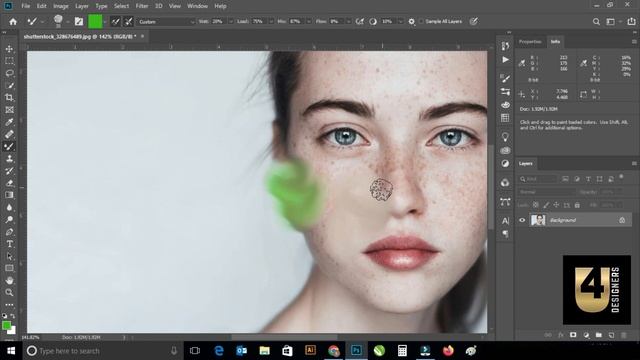Open the Image menu
The image size is (640, 360).
[x=61, y=6]
